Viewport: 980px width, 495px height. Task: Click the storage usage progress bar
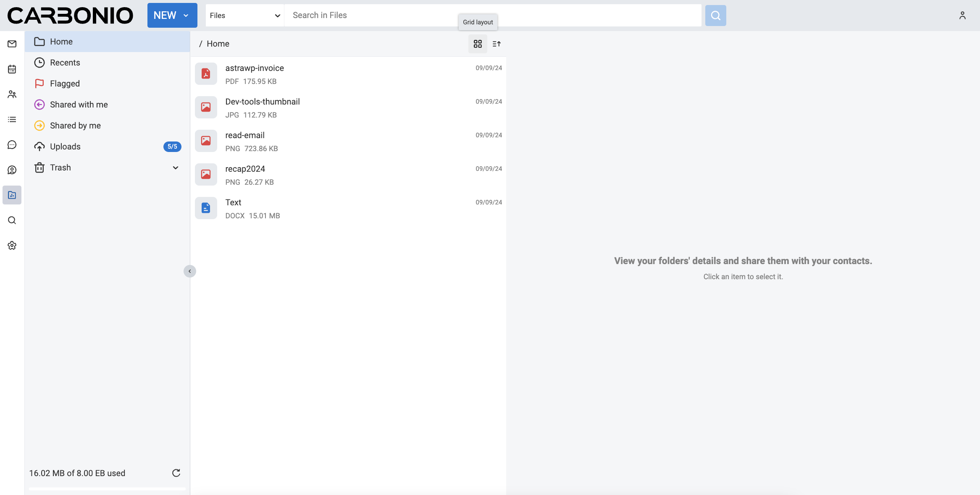pos(107,489)
